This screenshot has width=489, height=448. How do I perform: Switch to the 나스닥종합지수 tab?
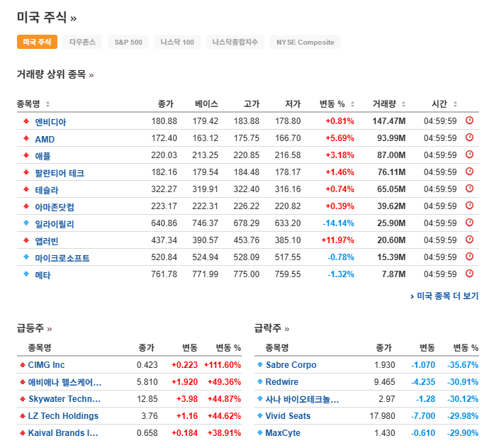tap(235, 42)
